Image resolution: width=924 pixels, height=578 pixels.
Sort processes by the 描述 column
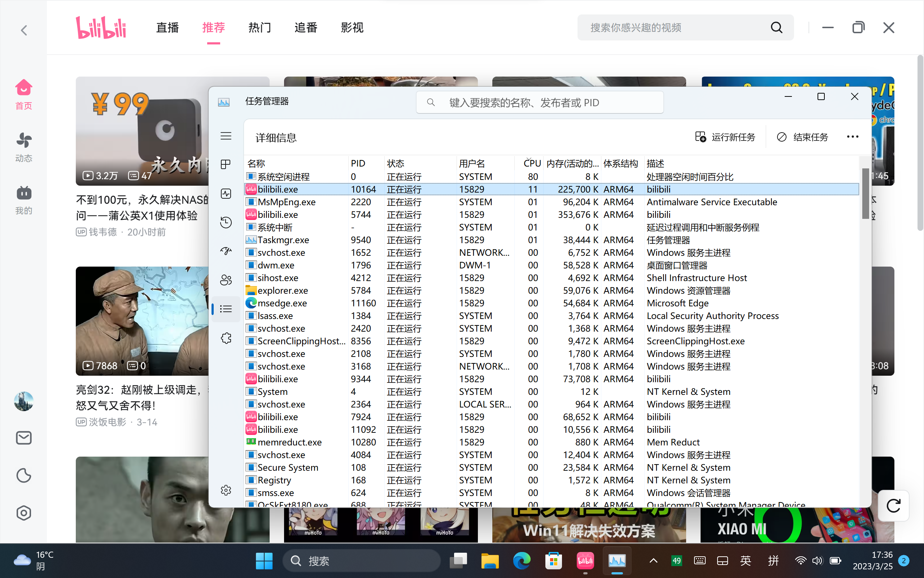click(751, 164)
